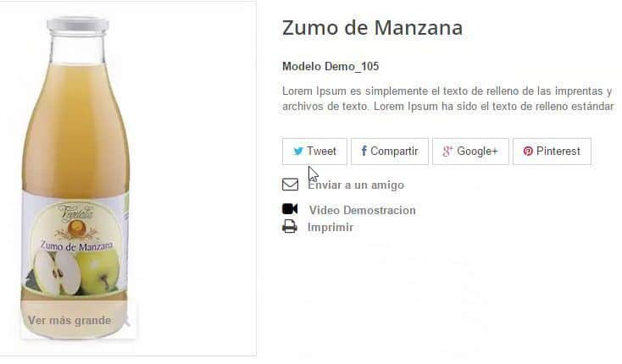Pin product with Pinterest button
622x364 pixels.
(x=552, y=152)
